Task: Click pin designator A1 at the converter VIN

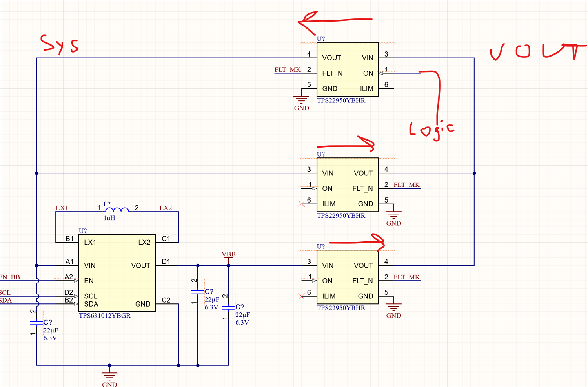Action: click(x=69, y=262)
